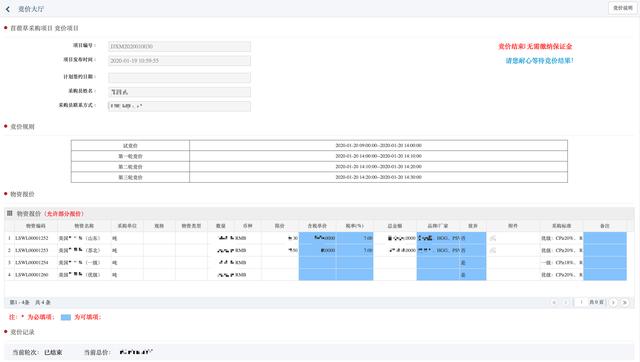Click the empty 计划签约日期 field
Screen dimensions: 640x362
click(180, 78)
